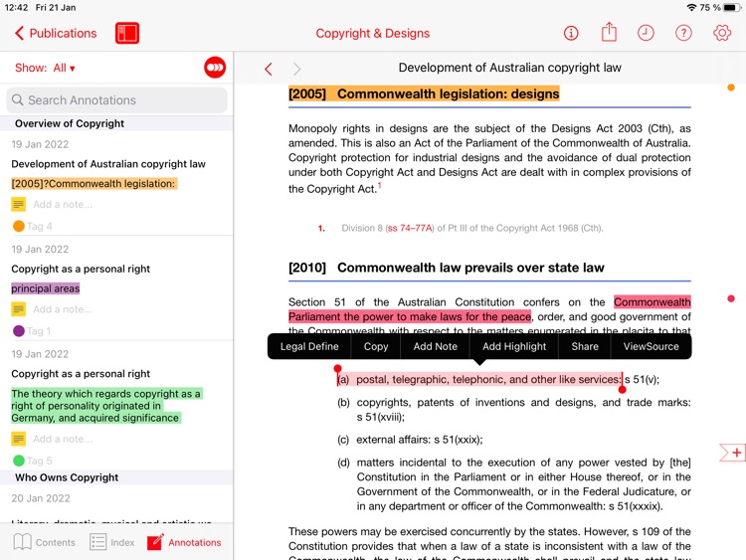This screenshot has width=746, height=560.
Task: Choose Add Note from popup menu
Action: 435,346
